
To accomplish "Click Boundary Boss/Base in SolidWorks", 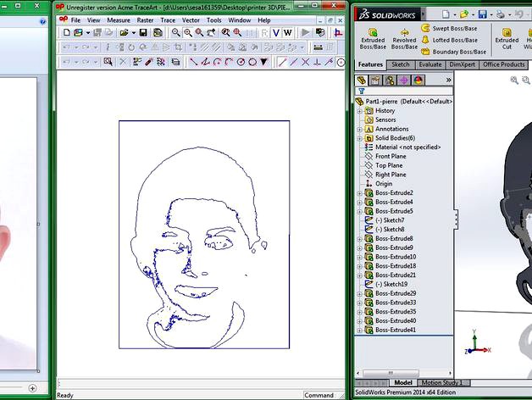I will tap(453, 52).
